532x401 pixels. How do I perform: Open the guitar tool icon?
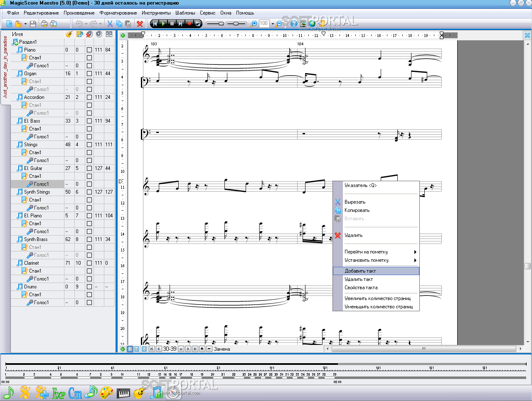click(140, 392)
